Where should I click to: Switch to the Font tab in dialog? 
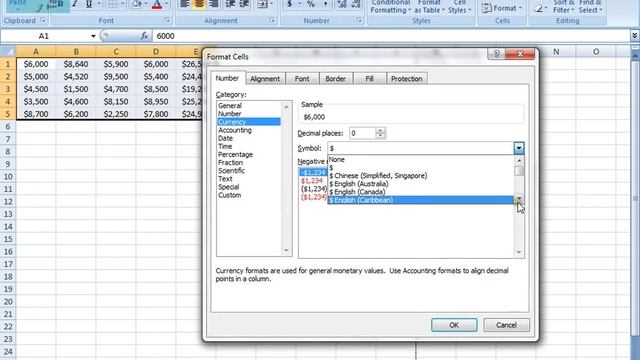[x=302, y=79]
